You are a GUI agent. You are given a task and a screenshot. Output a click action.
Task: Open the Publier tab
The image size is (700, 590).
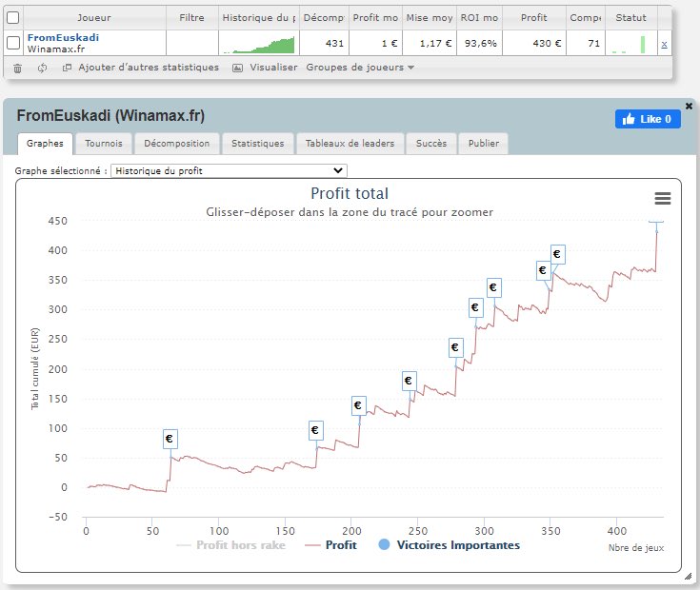[x=484, y=144]
